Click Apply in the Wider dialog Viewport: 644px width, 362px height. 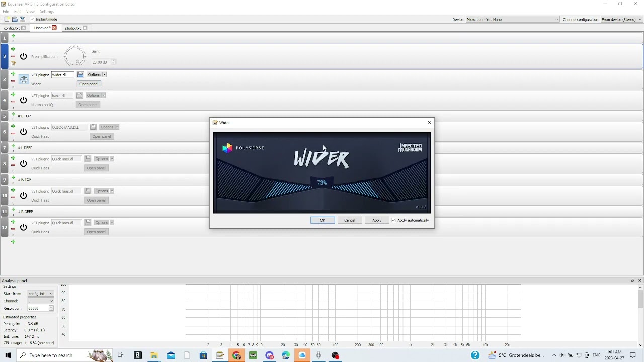[x=377, y=220]
